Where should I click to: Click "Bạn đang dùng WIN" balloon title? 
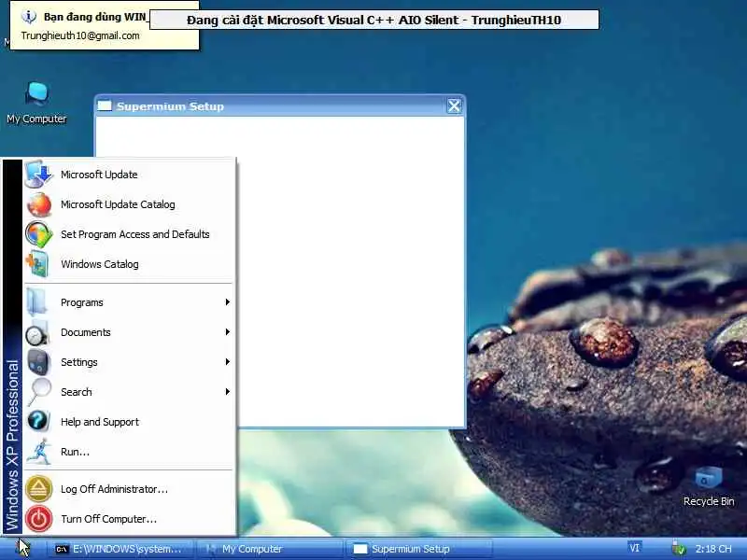click(95, 17)
